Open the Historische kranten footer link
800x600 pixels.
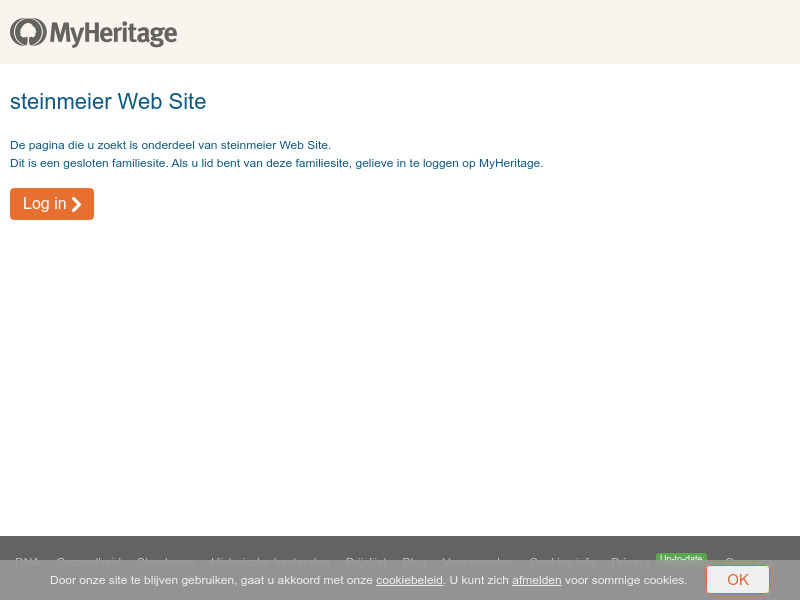[270, 562]
